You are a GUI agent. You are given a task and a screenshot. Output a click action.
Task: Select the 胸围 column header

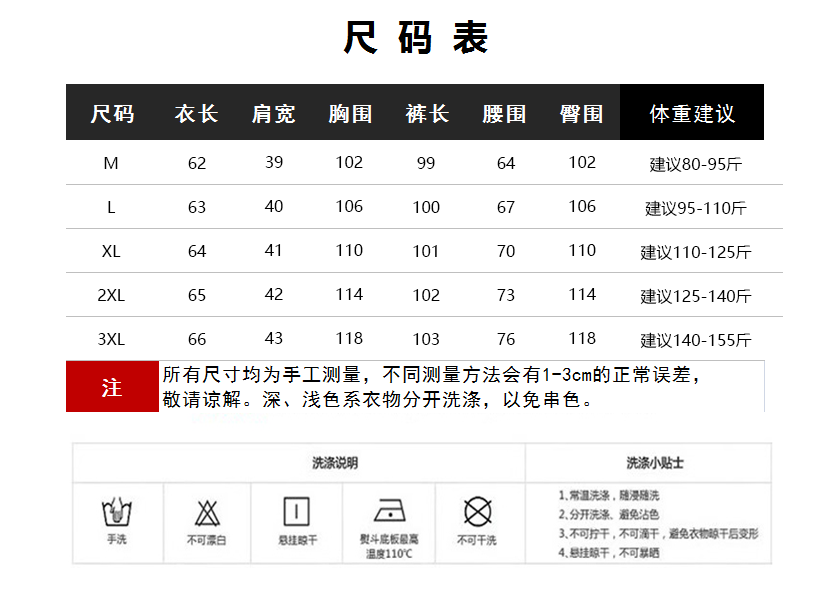[350, 114]
